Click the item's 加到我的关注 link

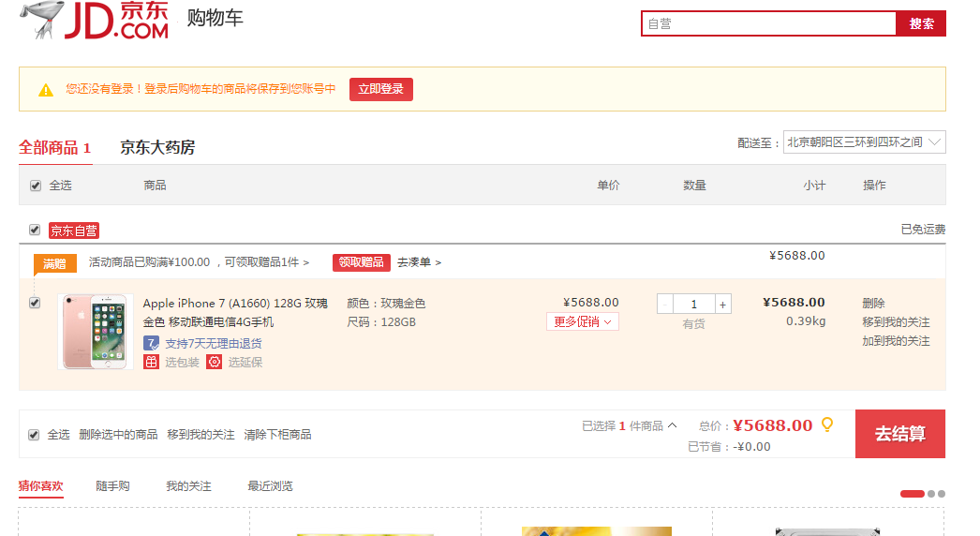click(x=896, y=341)
